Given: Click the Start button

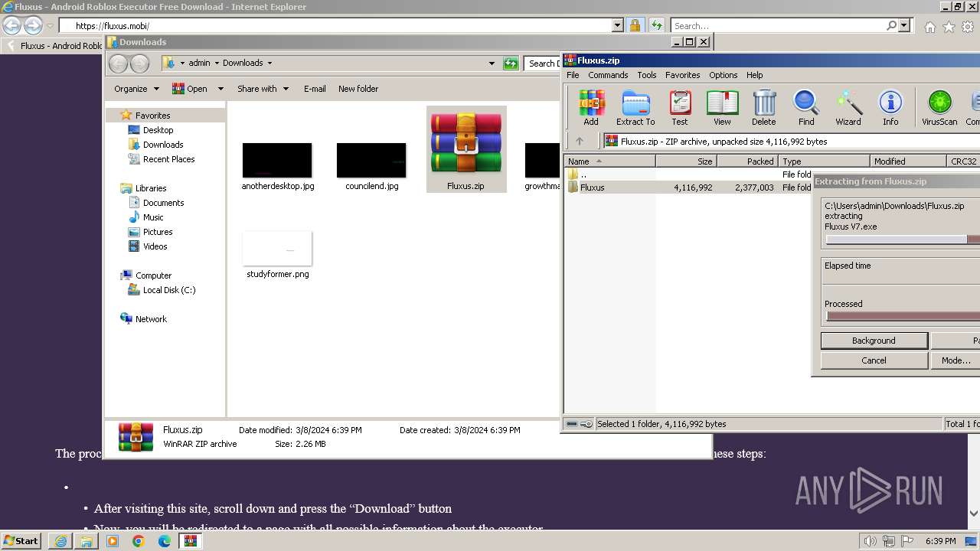Looking at the screenshot, I should [x=21, y=540].
